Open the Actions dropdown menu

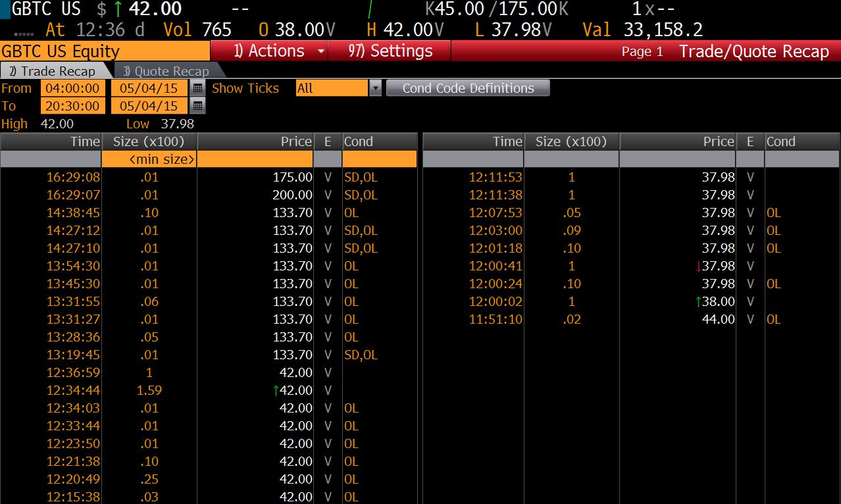point(268,51)
